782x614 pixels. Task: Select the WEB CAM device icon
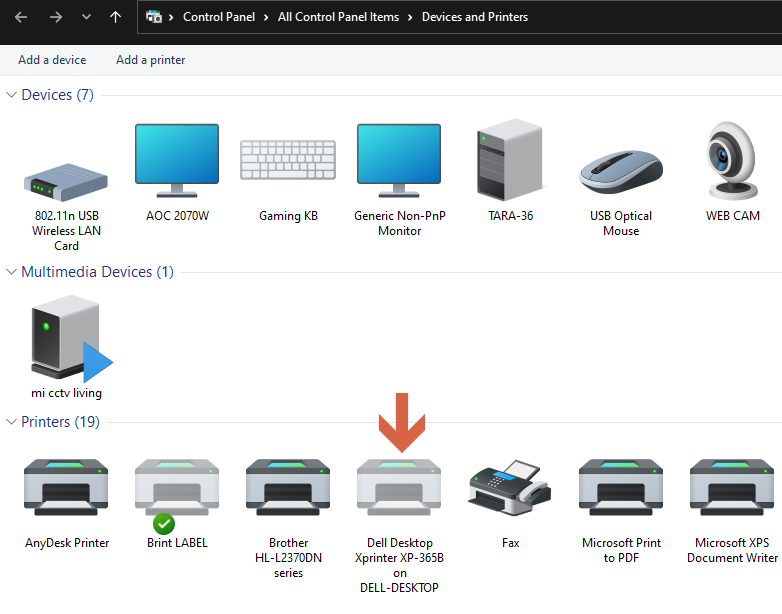click(732, 161)
